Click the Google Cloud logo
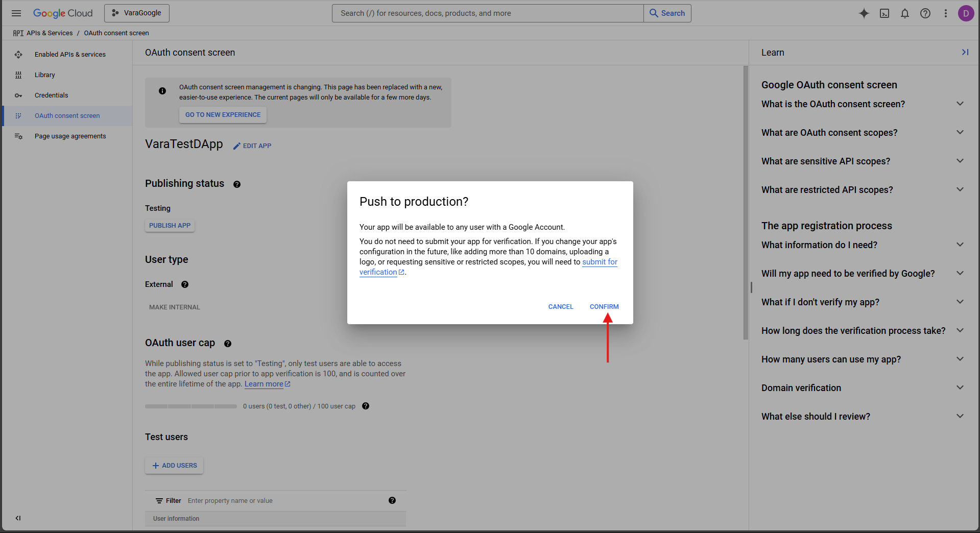 pos(63,13)
